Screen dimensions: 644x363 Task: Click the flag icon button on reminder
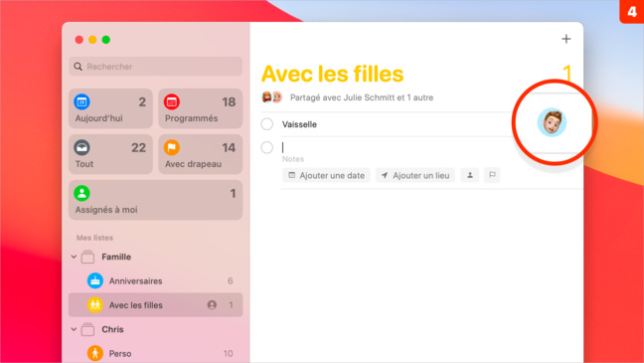(492, 175)
